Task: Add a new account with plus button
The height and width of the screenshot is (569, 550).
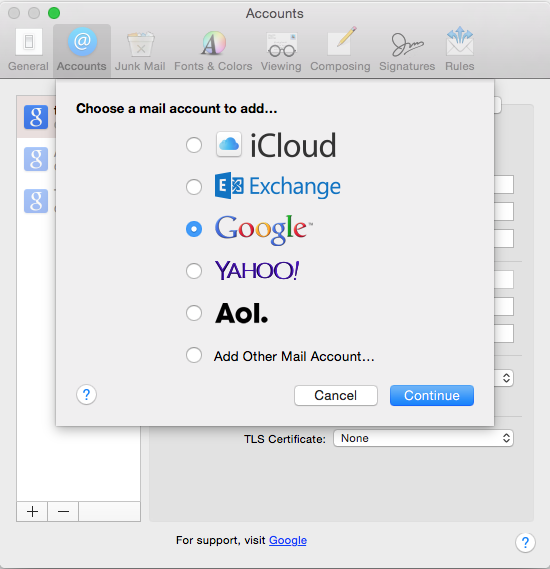Action: (x=32, y=512)
